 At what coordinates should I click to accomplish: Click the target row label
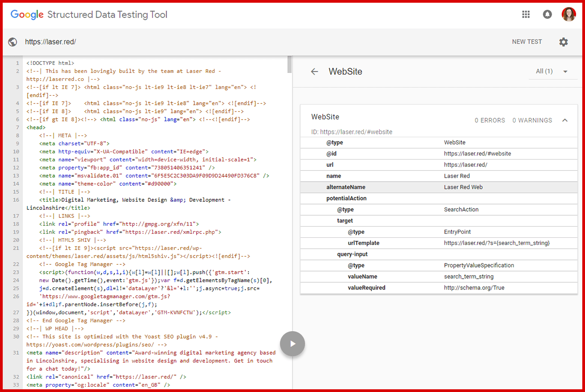click(x=345, y=221)
